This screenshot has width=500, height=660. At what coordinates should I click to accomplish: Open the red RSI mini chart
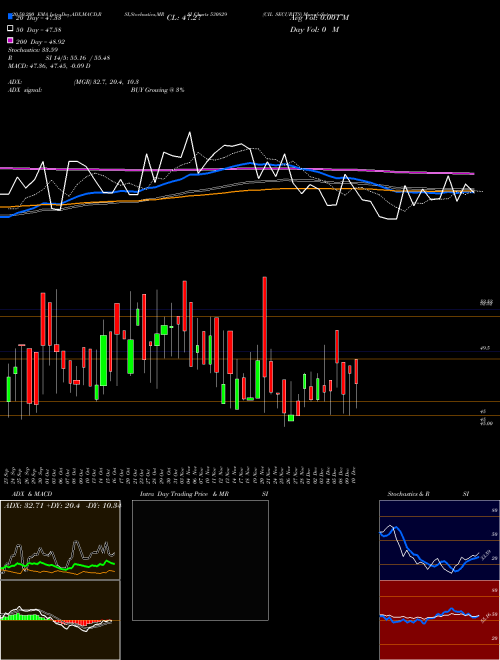(439, 620)
